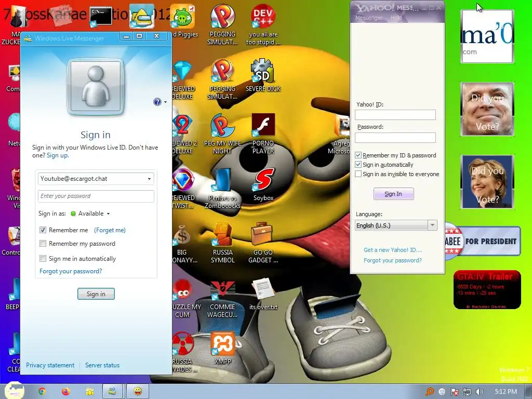The height and width of the screenshot is (399, 532).
Task: Click the Chrome icon in the taskbar
Action: pyautogui.click(x=42, y=391)
